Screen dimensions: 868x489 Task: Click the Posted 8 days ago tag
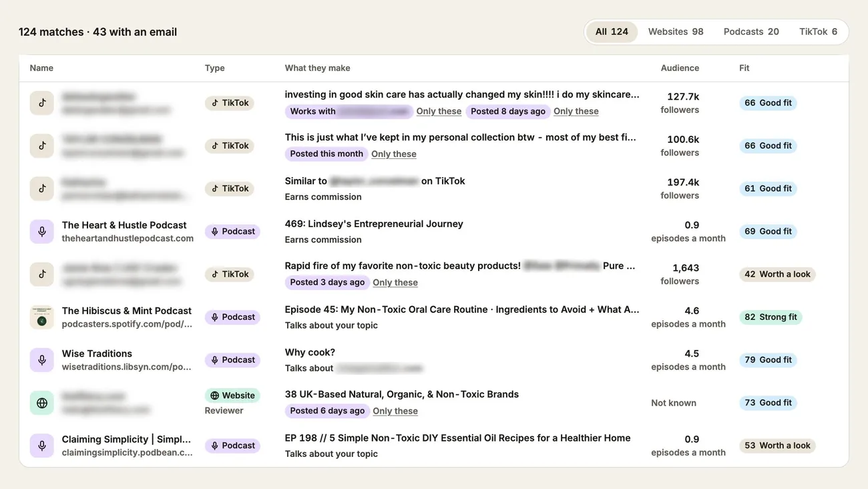pos(508,112)
